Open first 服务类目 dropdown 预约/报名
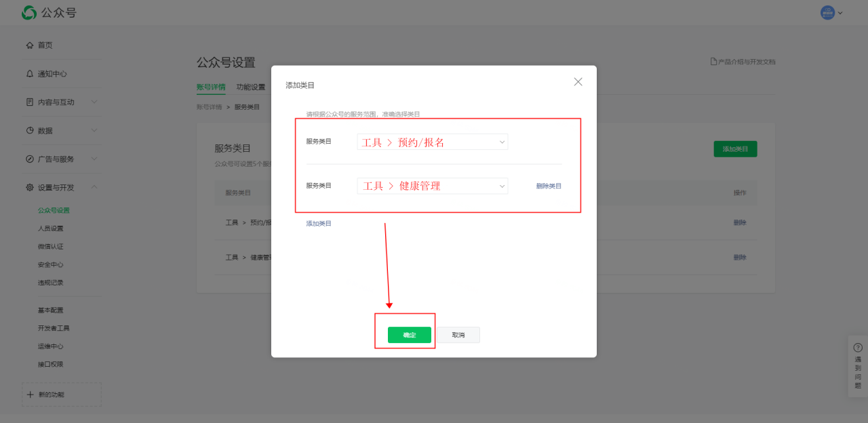Screen dimensions: 868x423 (433, 142)
